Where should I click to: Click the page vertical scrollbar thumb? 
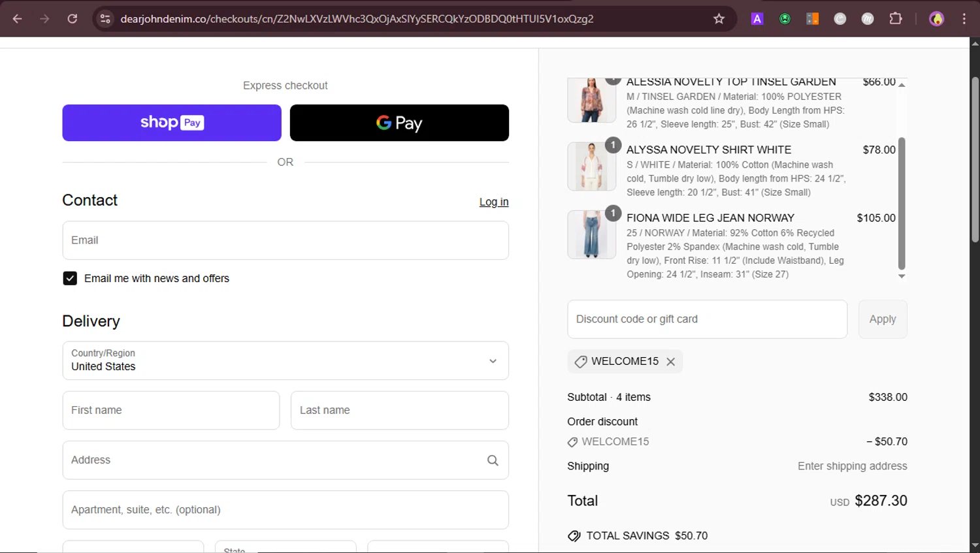[x=975, y=159]
